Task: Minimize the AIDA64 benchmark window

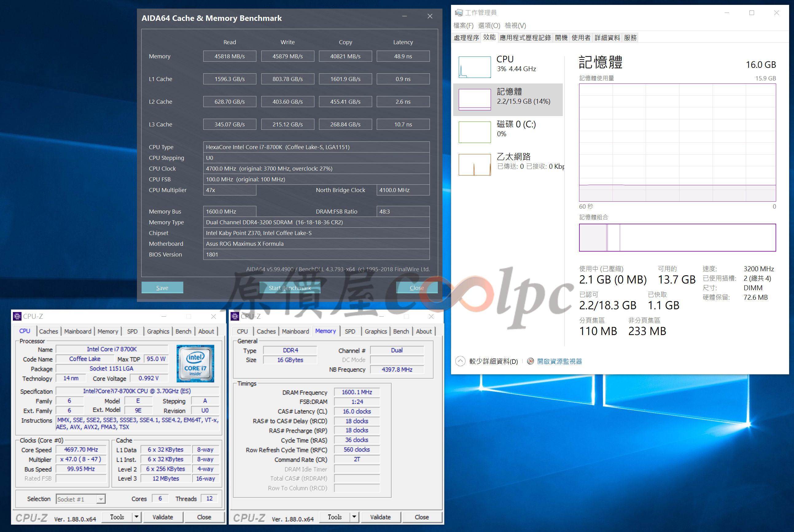Action: tap(404, 16)
